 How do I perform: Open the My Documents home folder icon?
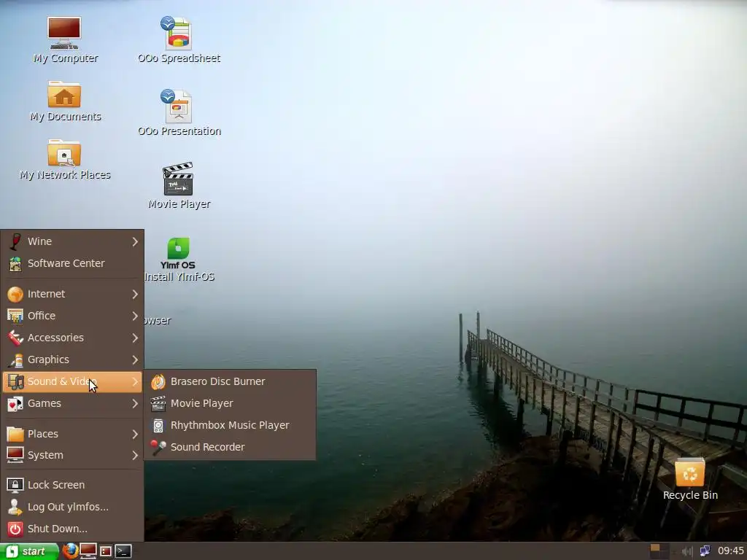tap(64, 94)
